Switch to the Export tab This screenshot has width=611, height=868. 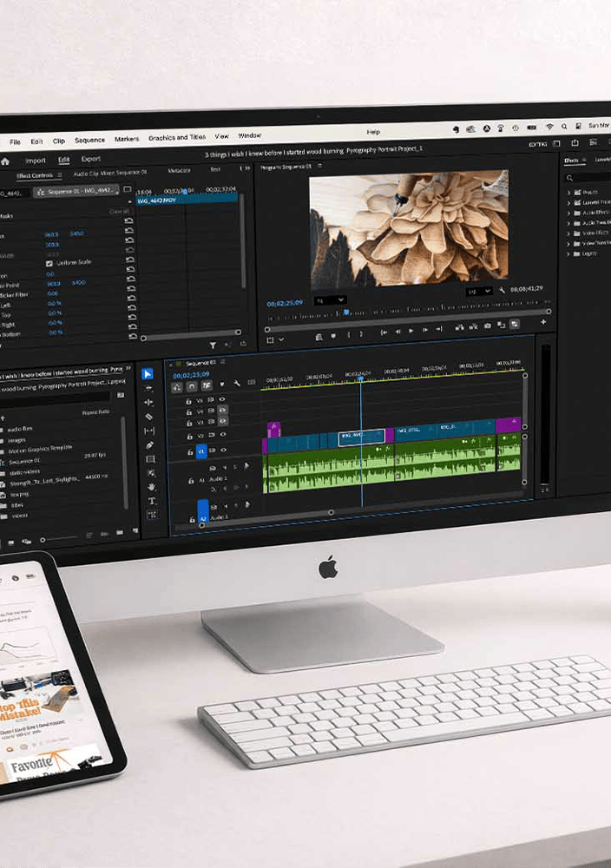pos(91,159)
